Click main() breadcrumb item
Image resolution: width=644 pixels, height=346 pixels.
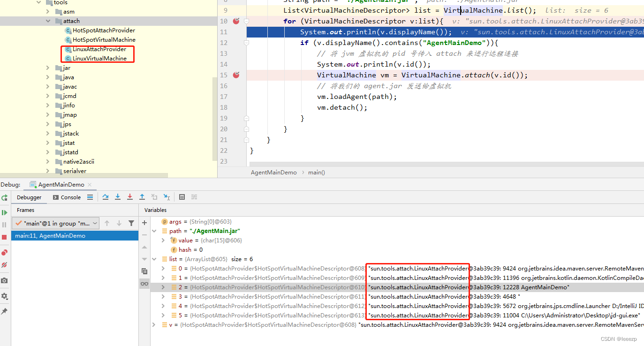pyautogui.click(x=317, y=173)
